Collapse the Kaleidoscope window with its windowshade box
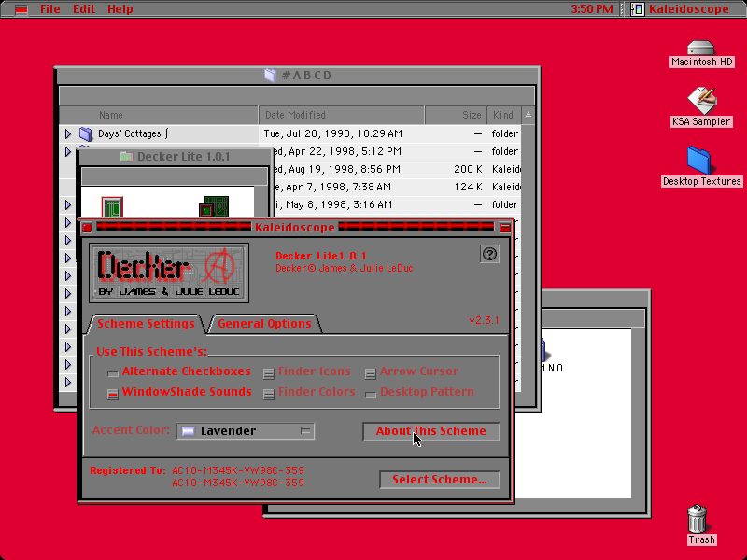 tap(505, 228)
